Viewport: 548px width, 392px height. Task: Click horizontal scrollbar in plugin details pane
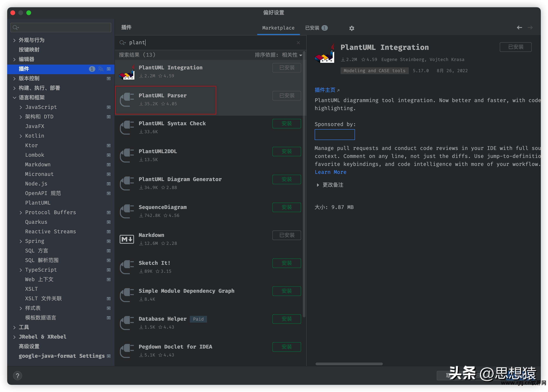coord(349,364)
